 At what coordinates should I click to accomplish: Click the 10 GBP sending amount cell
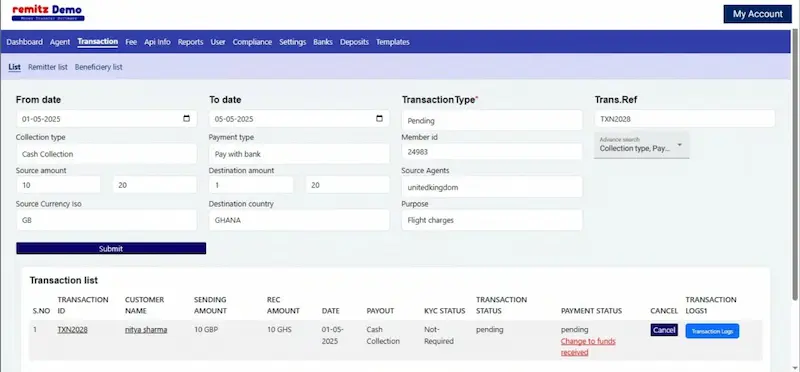point(206,330)
